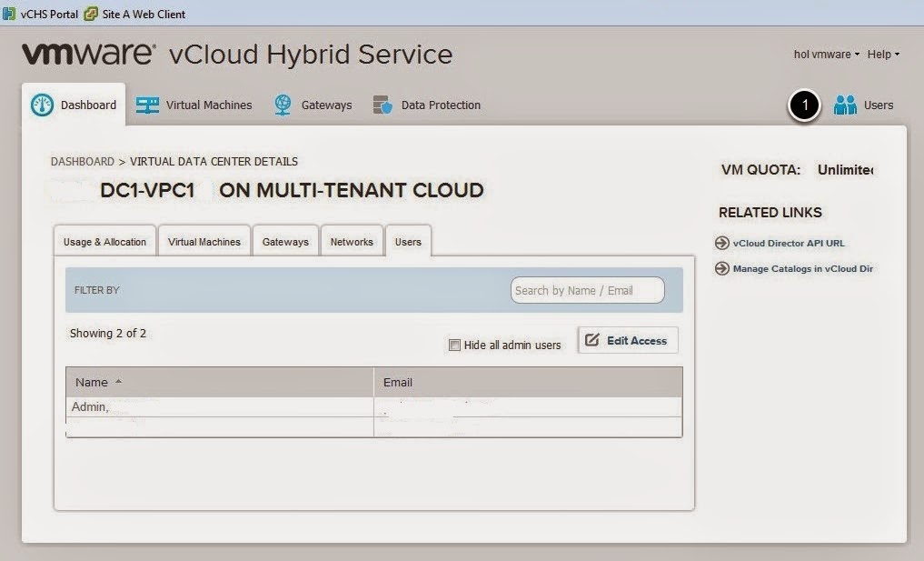Open vCloud Director API URL link
This screenshot has height=561, width=924.
tap(789, 243)
